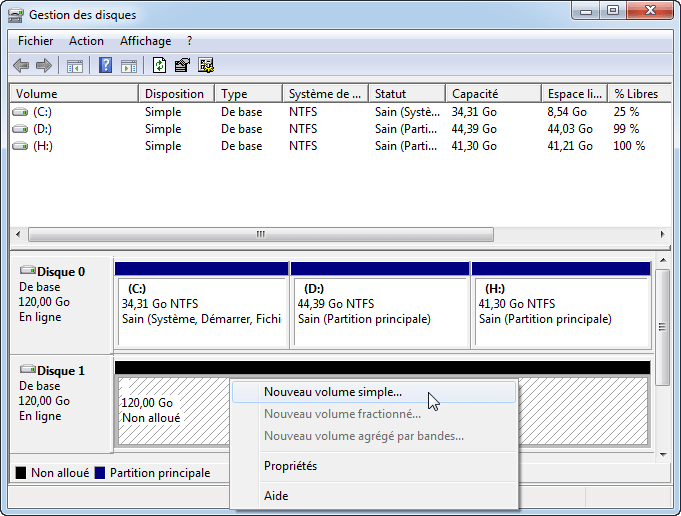Maximize the Gestion des disques window
This screenshot has width=681, height=516.
click(613, 11)
